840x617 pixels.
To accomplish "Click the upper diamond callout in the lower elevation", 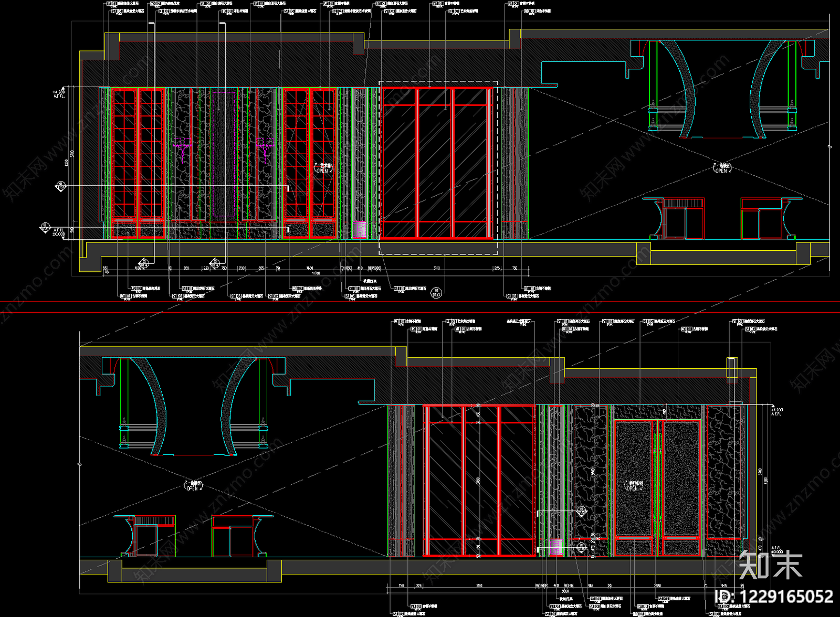I will 581,511.
